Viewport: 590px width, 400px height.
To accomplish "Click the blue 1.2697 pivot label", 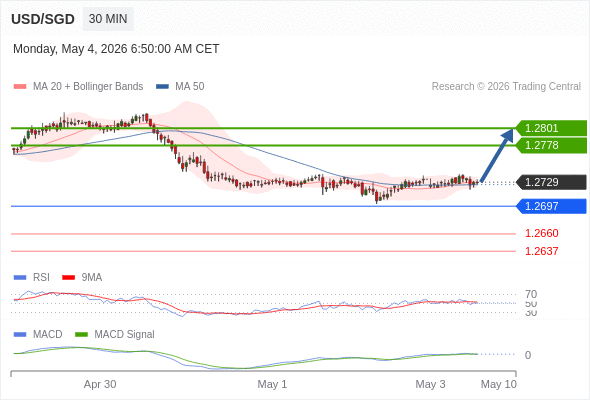I will tap(551, 206).
